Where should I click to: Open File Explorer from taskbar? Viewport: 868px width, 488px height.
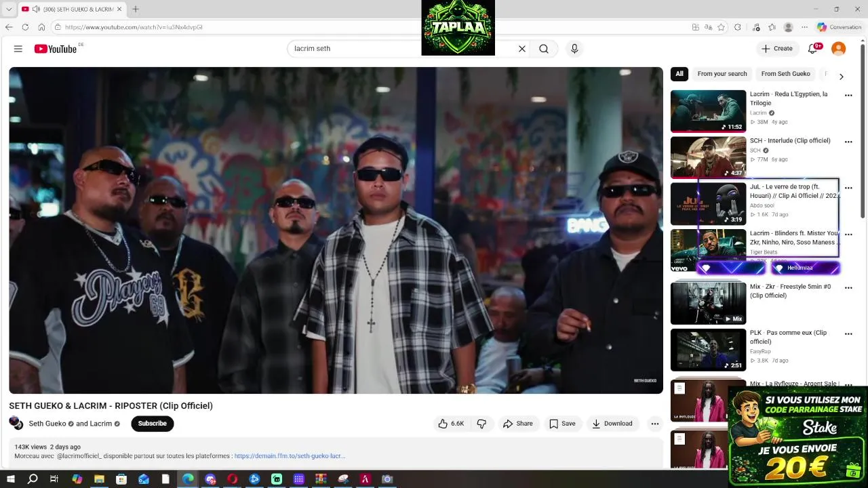99,479
